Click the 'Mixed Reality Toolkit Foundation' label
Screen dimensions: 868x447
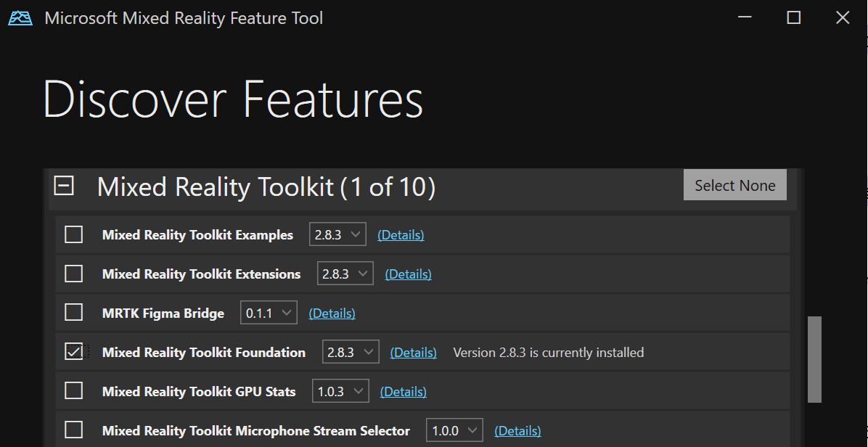click(204, 353)
